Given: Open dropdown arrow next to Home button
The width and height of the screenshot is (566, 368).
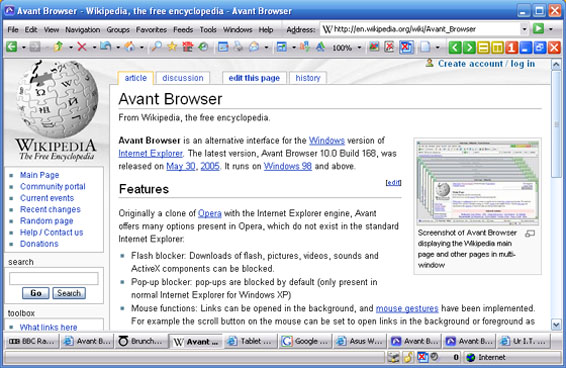Looking at the screenshot, I should click(x=142, y=47).
